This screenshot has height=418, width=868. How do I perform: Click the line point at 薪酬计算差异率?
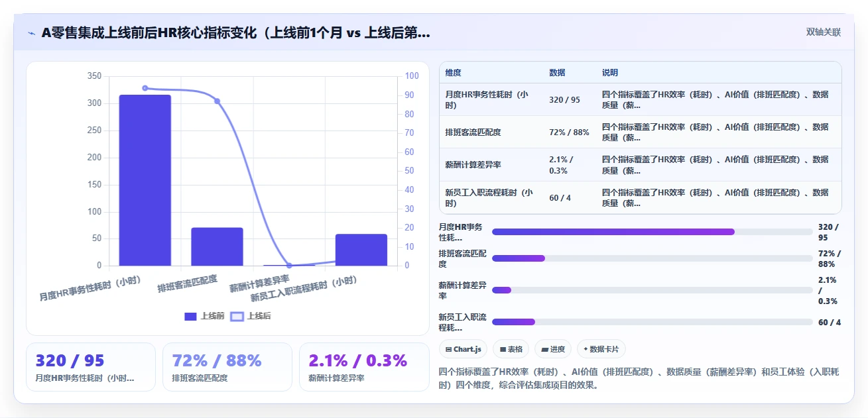pyautogui.click(x=289, y=265)
